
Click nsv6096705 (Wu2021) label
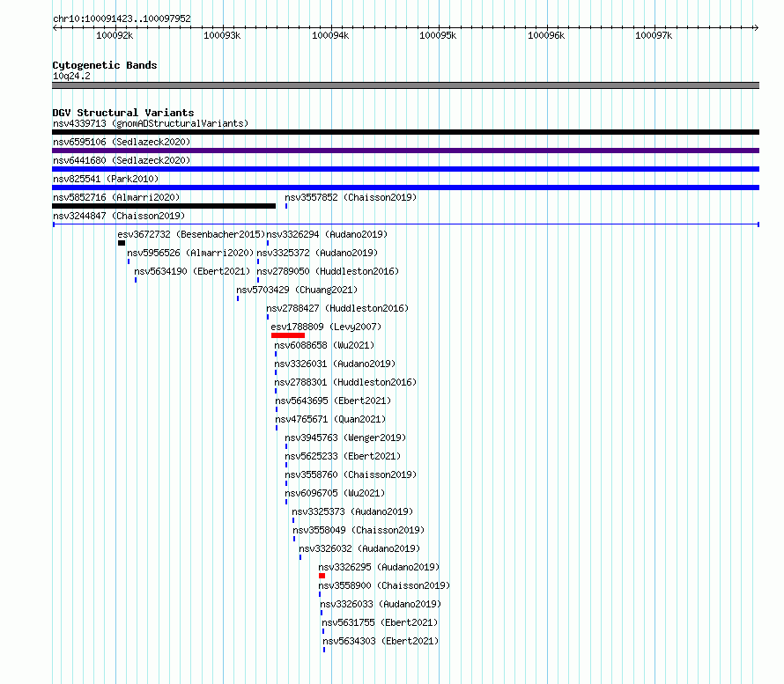(335, 493)
